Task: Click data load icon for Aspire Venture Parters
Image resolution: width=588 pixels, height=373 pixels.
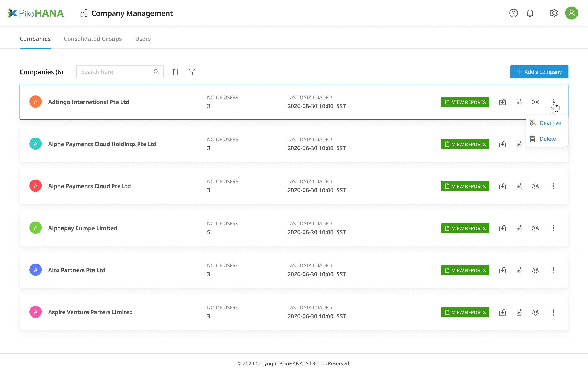Action: (503, 312)
